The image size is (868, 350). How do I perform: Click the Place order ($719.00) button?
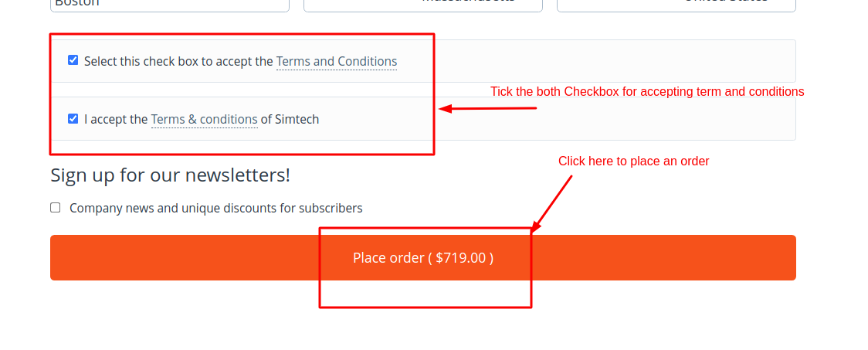[x=422, y=257]
